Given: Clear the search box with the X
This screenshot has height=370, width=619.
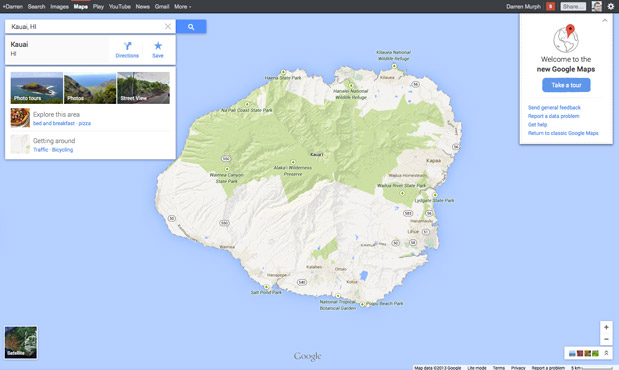Looking at the screenshot, I should click(168, 26).
